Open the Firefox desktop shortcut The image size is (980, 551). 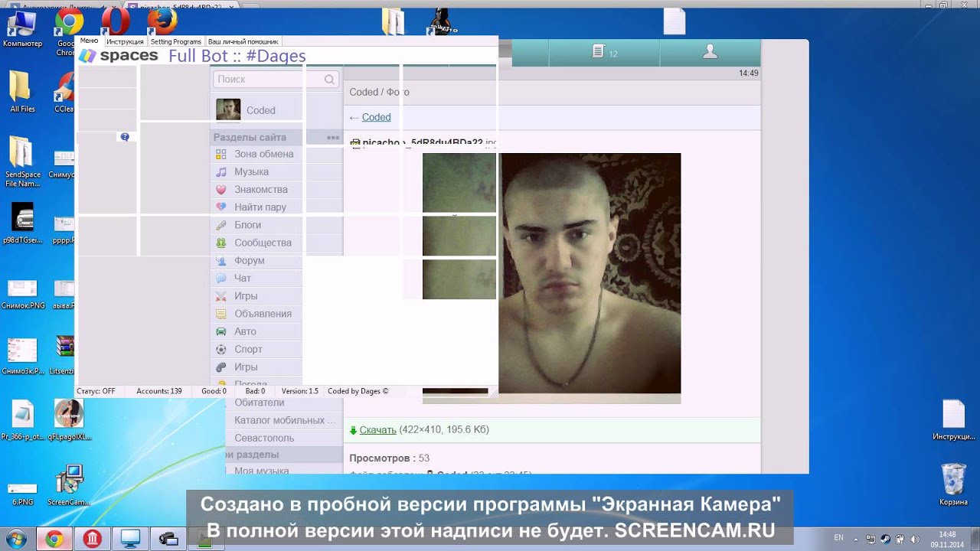coord(161,21)
